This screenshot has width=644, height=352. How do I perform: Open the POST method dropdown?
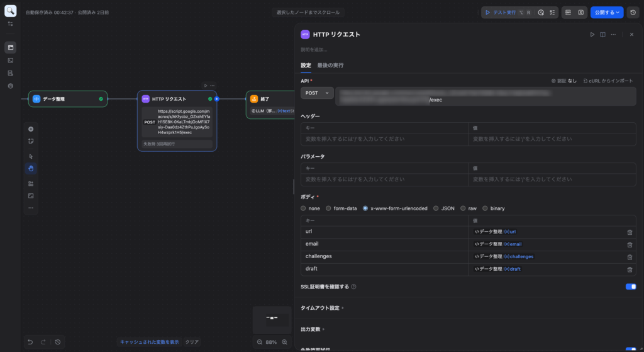tap(318, 93)
